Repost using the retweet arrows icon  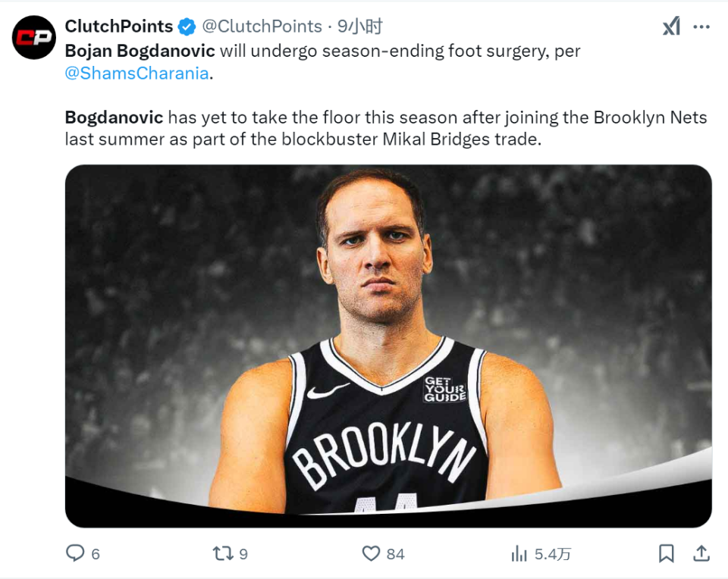[x=223, y=554]
